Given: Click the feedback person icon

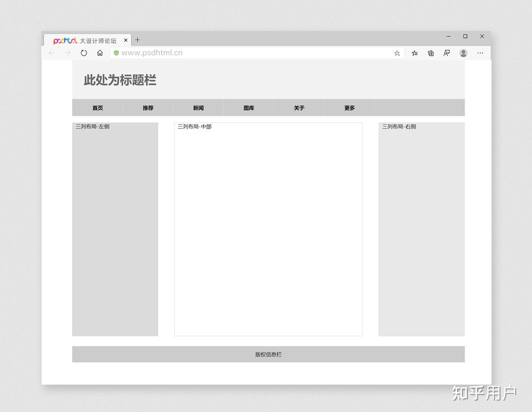Looking at the screenshot, I should pos(447,53).
